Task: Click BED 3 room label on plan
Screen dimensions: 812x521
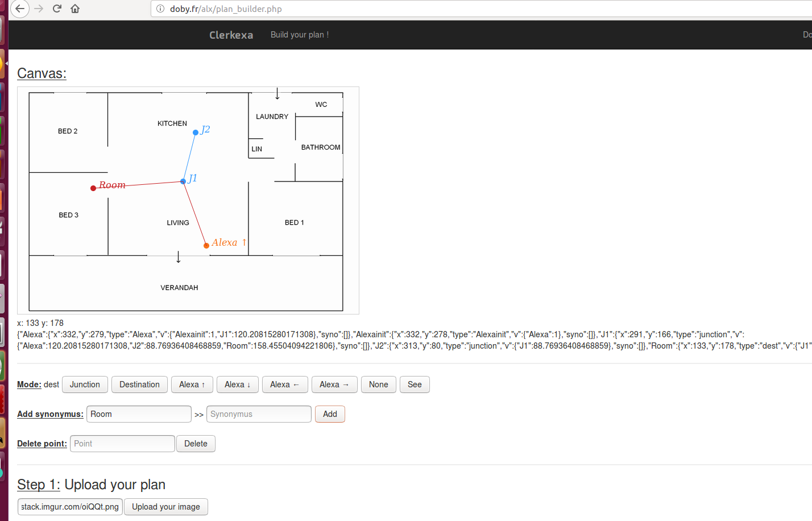Action: [69, 215]
